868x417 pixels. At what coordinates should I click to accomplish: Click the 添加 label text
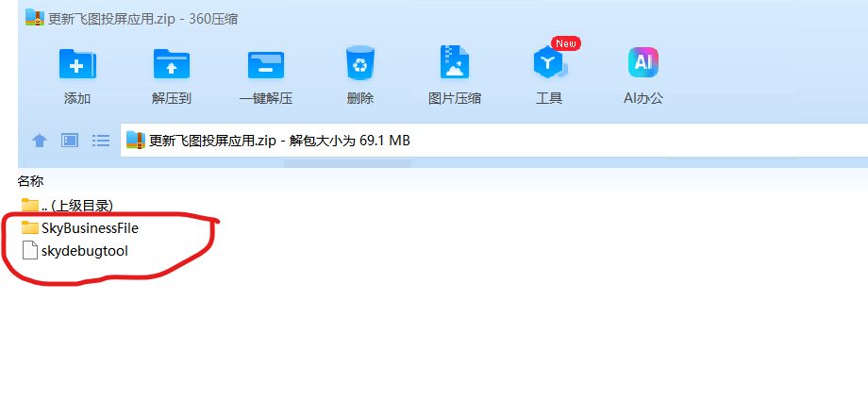(x=77, y=98)
